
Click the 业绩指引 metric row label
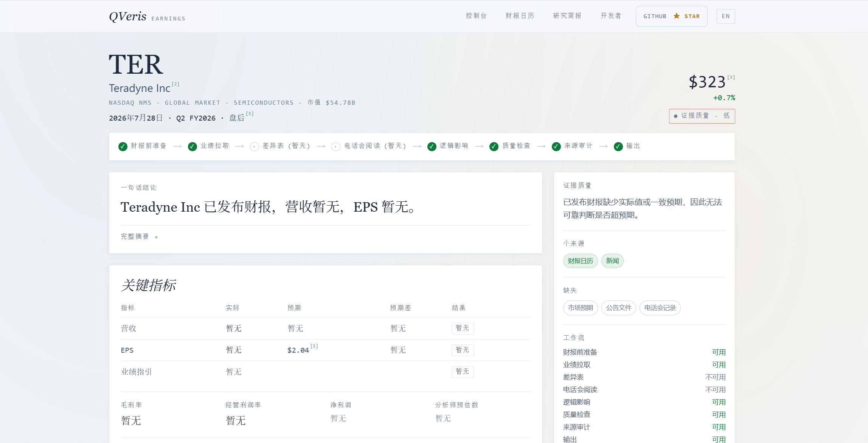pos(136,372)
